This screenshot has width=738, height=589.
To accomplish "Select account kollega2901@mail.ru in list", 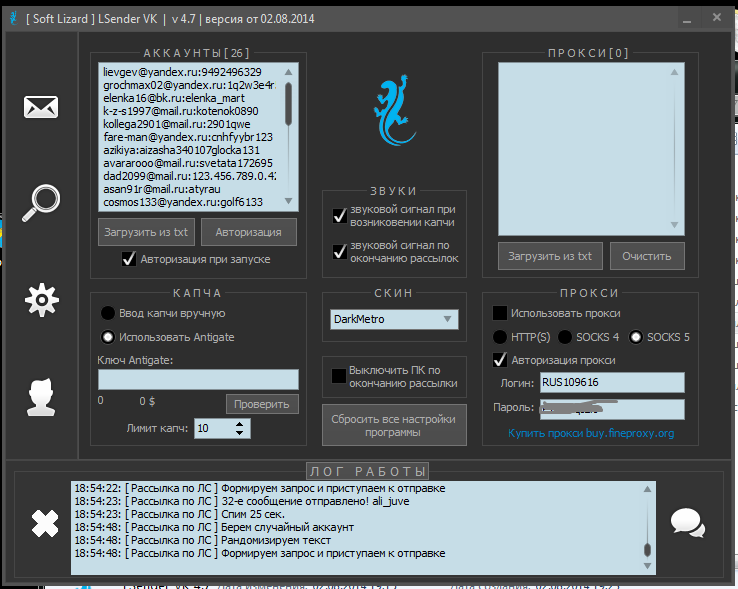I will [176, 124].
